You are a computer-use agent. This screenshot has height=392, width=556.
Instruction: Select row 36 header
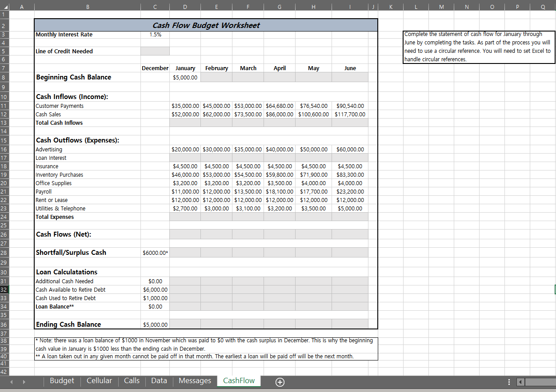pos(4,325)
